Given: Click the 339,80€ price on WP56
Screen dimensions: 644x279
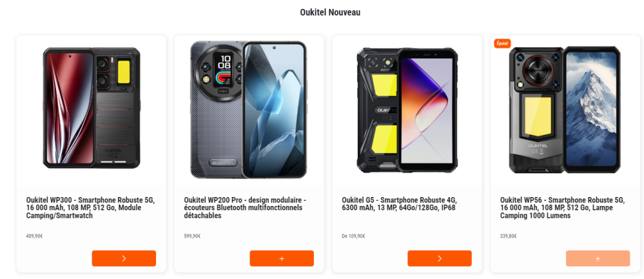Looking at the screenshot, I should coord(508,236).
